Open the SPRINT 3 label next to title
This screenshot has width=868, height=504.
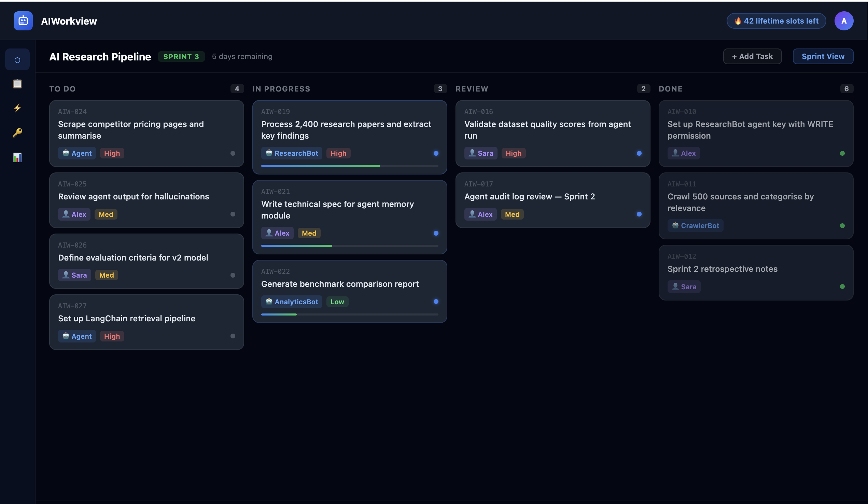click(182, 56)
